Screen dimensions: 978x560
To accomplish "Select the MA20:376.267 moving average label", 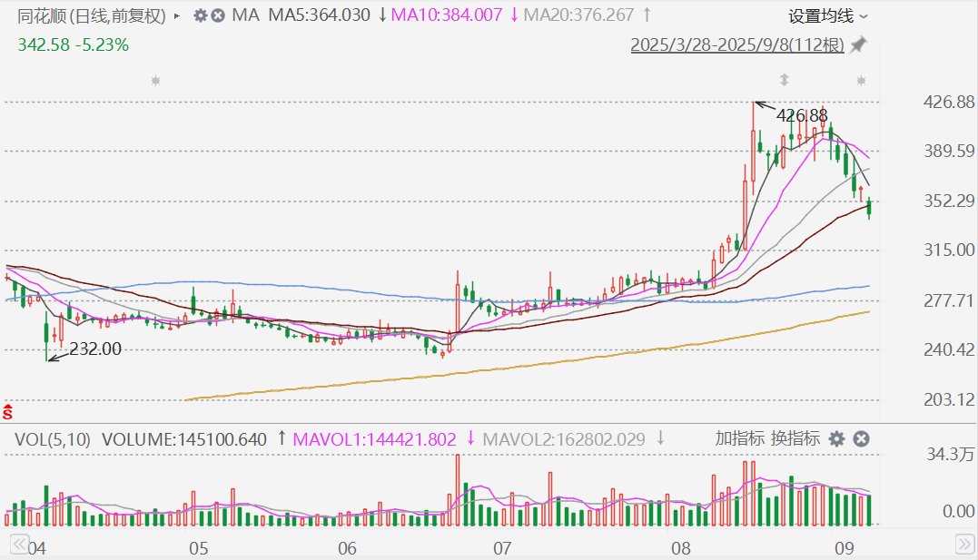I will 578,15.
